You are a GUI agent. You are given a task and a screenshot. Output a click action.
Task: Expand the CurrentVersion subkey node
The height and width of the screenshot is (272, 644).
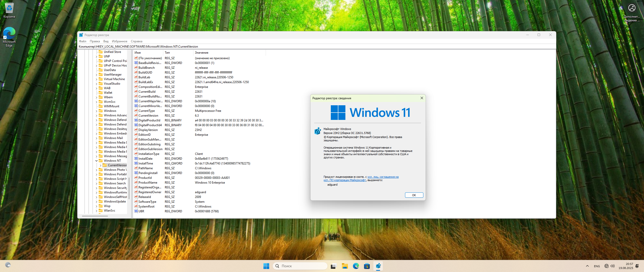(100, 165)
